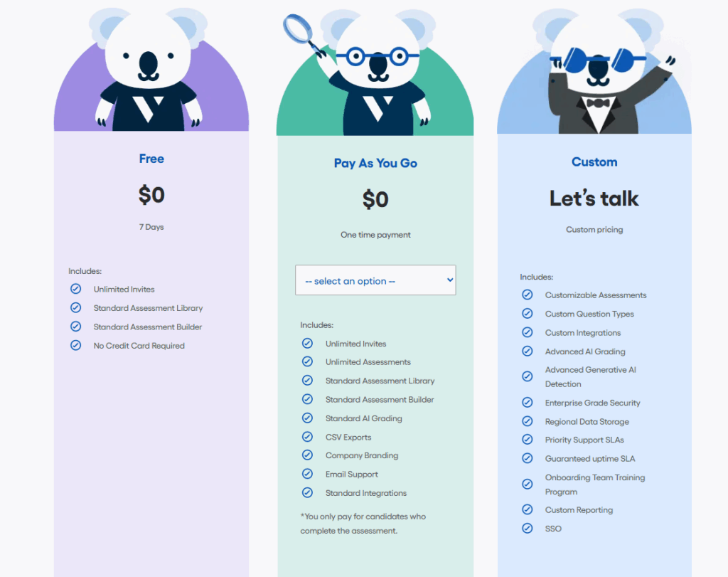Screen dimensions: 728x577
Task: Click checkmark icon beside Custom Reporting
Action: click(x=528, y=509)
